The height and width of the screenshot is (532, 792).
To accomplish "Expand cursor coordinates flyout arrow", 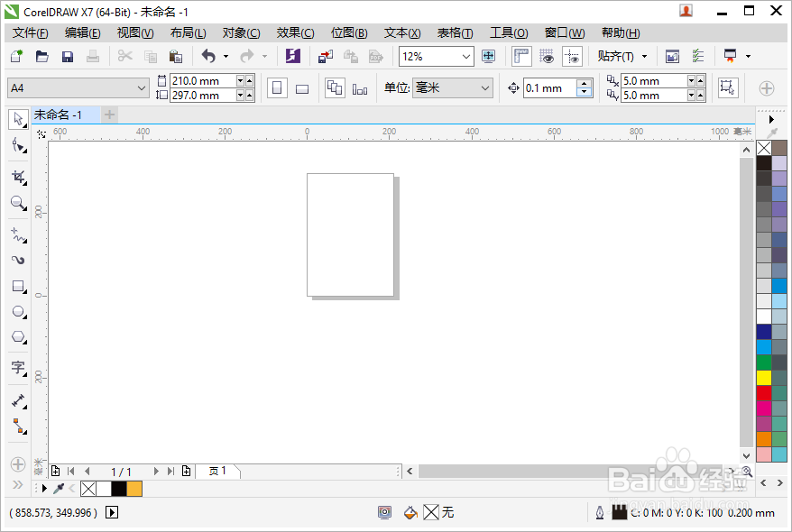I will click(x=112, y=512).
